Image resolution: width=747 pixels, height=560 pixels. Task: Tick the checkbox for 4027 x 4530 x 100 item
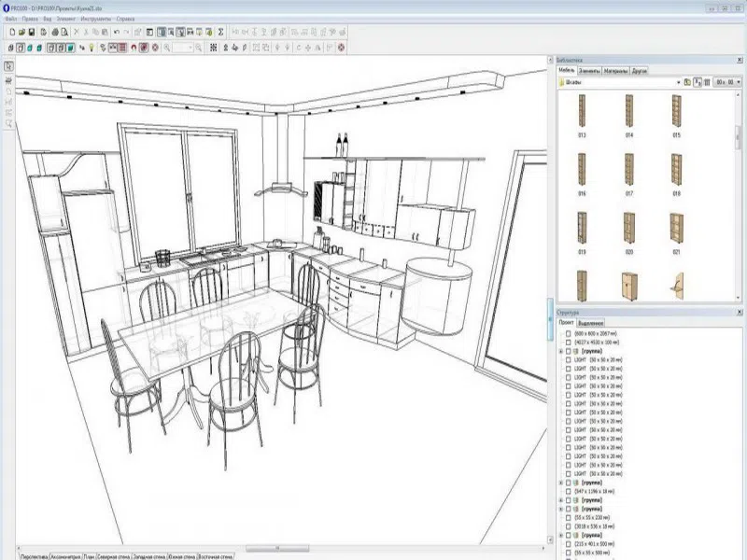568,342
